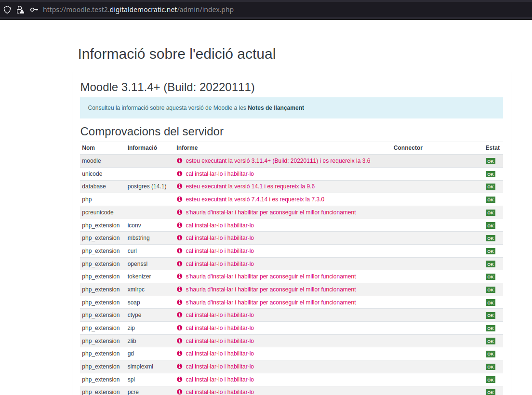Open the unicode row report link
Screen dimensions: 532x395
tap(220, 173)
